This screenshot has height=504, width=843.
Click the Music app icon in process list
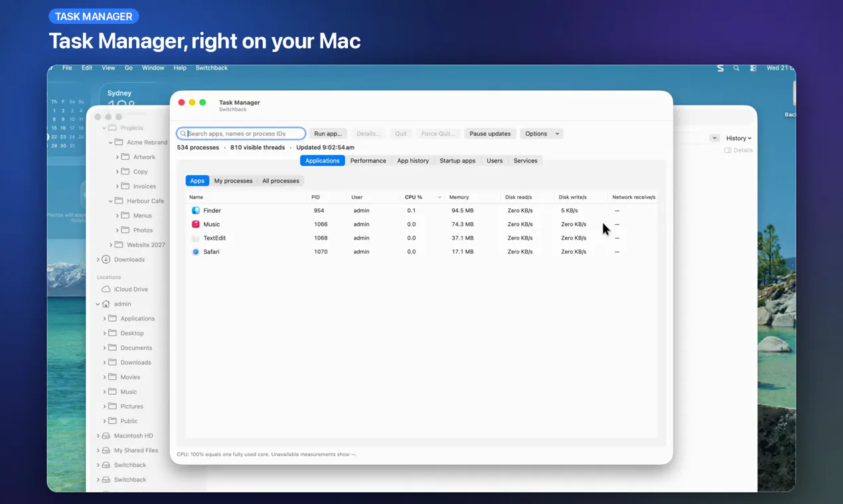[196, 224]
